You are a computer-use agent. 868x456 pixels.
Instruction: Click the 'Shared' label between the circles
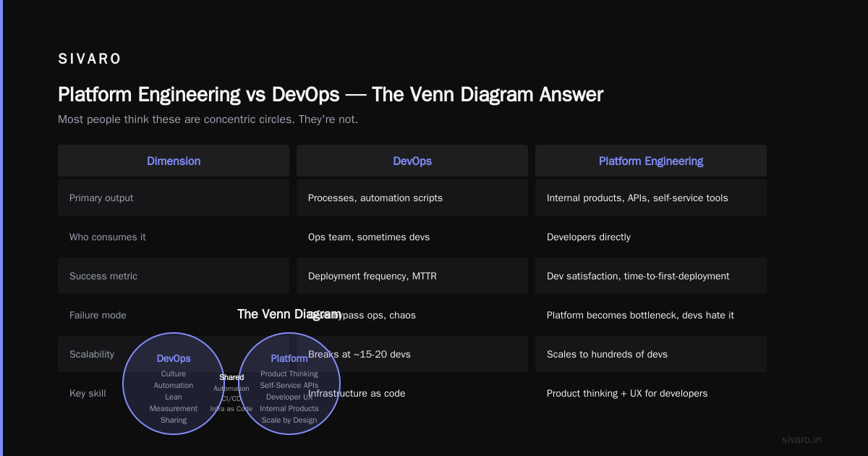click(x=231, y=377)
